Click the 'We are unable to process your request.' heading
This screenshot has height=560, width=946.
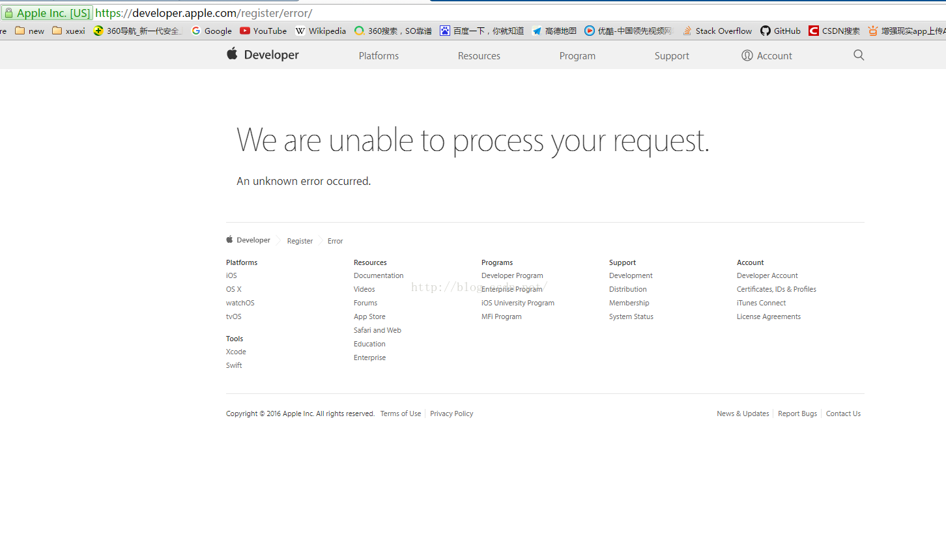click(473, 141)
